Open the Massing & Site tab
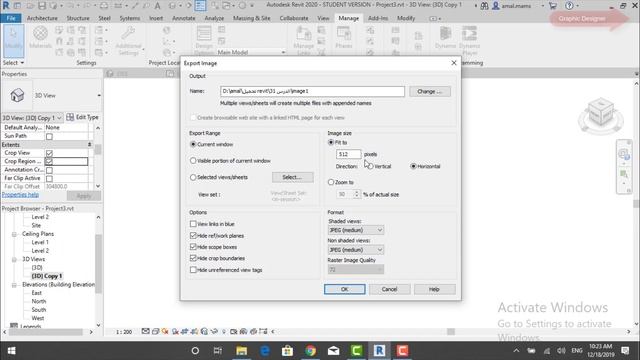This screenshot has height=360, width=640. [251, 18]
